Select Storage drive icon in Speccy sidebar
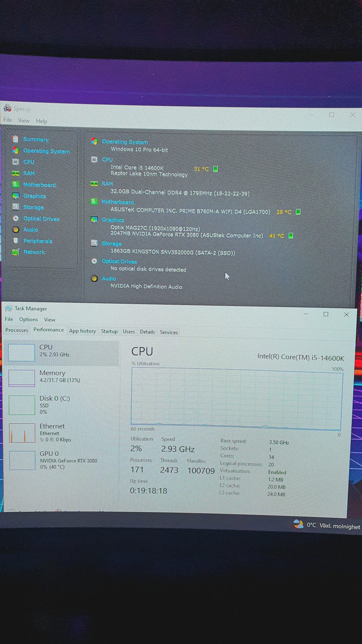Image resolution: width=362 pixels, height=644 pixels. click(x=15, y=207)
